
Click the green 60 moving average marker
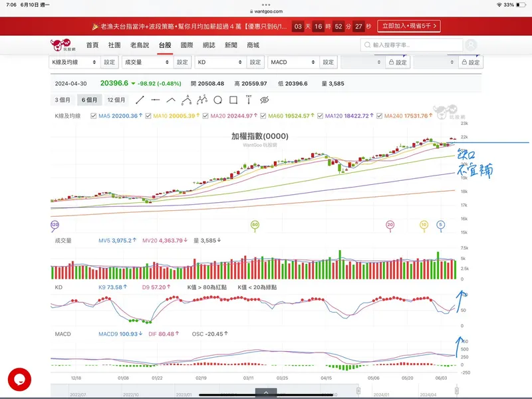[255, 225]
